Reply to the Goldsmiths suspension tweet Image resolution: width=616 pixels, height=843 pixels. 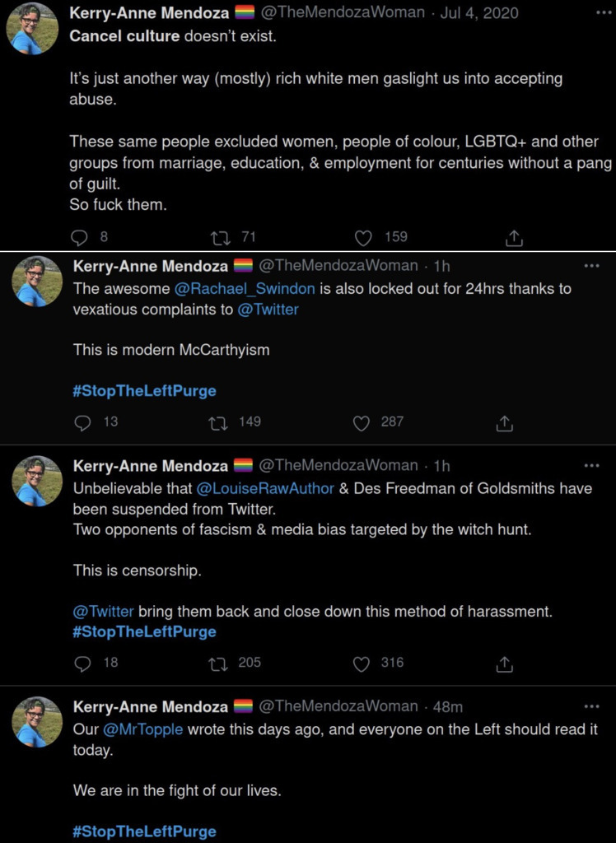coord(82,663)
